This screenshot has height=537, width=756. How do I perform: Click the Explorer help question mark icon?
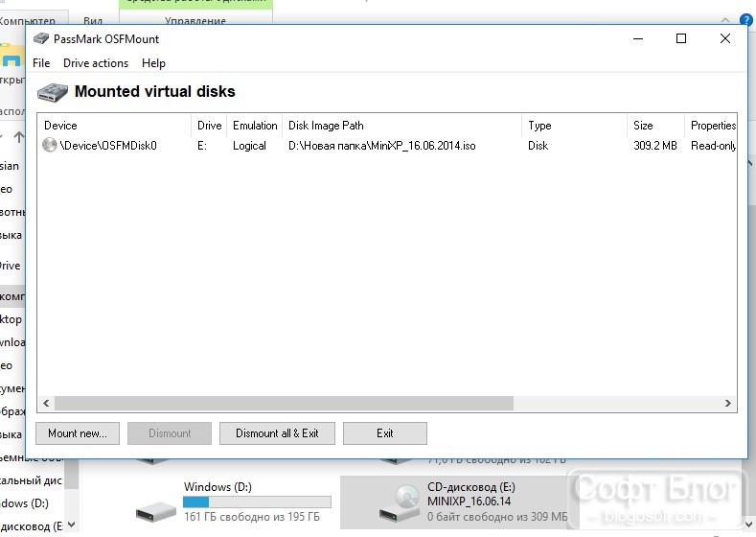(x=745, y=20)
